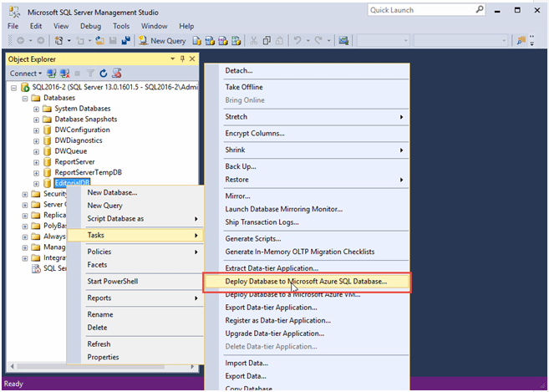Image resolution: width=549 pixels, height=392 pixels.
Task: Click Disconnect icon in Object Explorer toolbar
Action: (65, 74)
